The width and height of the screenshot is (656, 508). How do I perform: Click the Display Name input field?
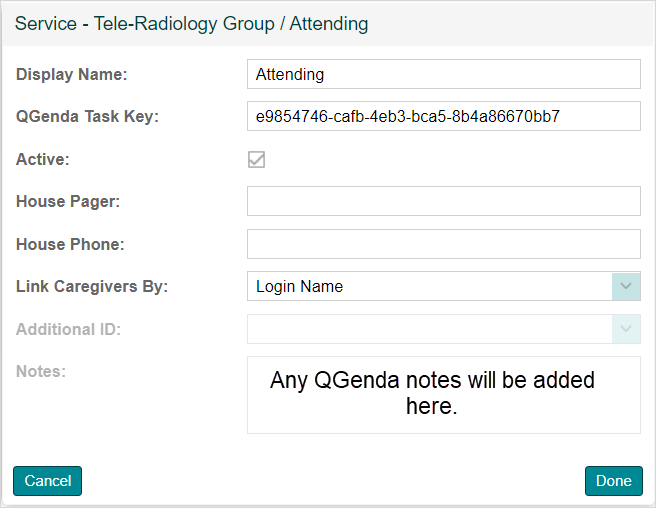point(443,74)
